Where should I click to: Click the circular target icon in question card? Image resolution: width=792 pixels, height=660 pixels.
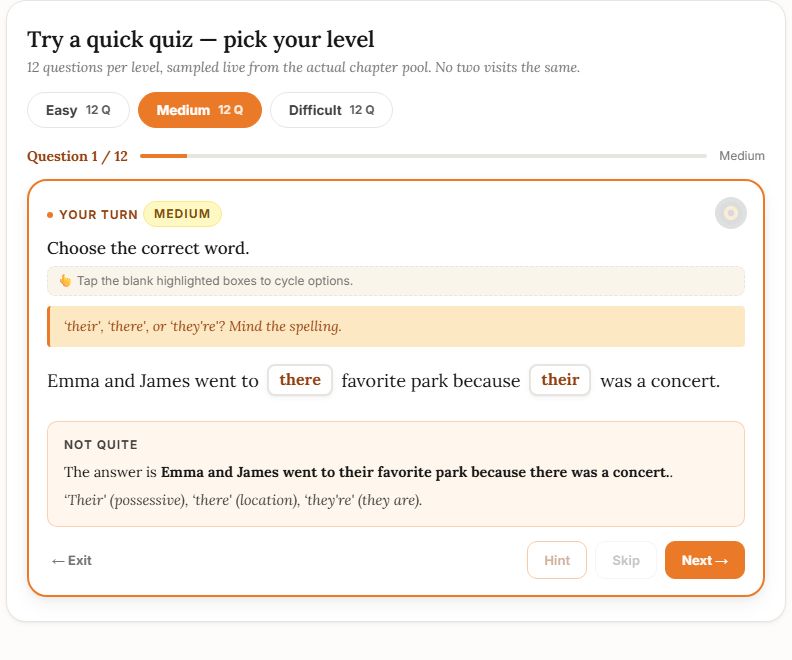pyautogui.click(x=730, y=213)
